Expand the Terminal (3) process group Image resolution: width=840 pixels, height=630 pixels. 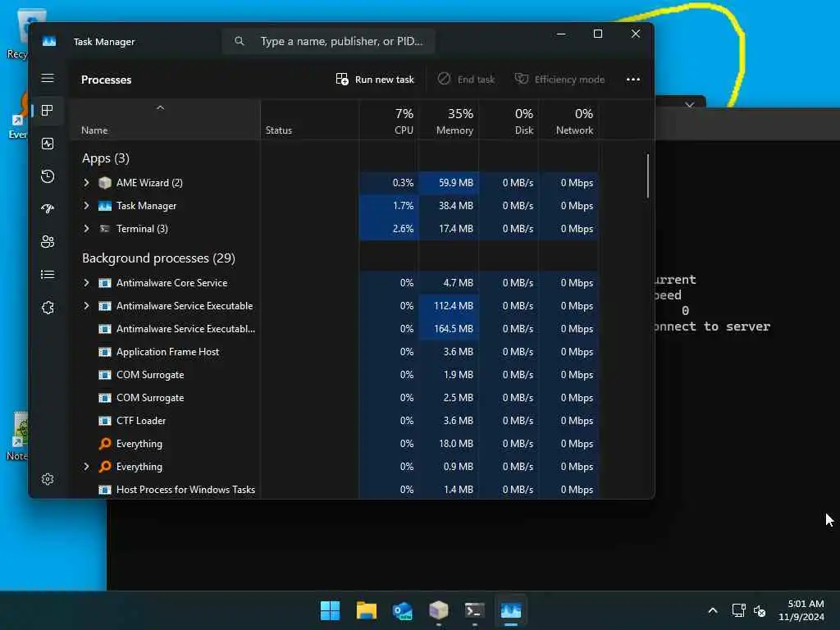pyautogui.click(x=86, y=229)
